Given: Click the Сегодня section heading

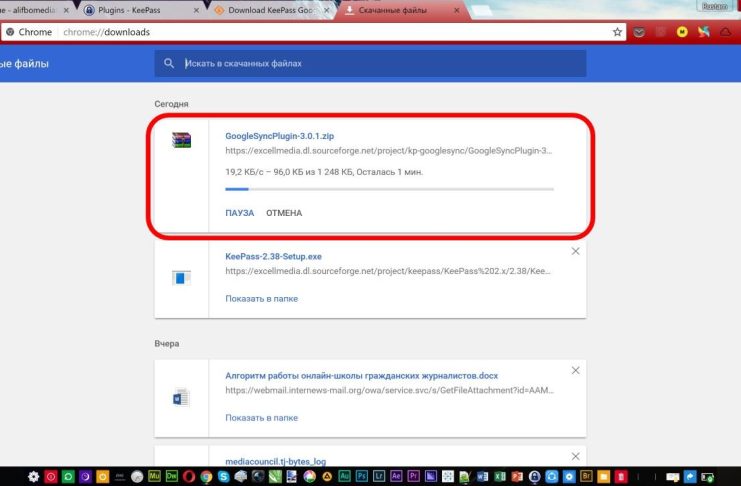Looking at the screenshot, I should click(x=171, y=104).
